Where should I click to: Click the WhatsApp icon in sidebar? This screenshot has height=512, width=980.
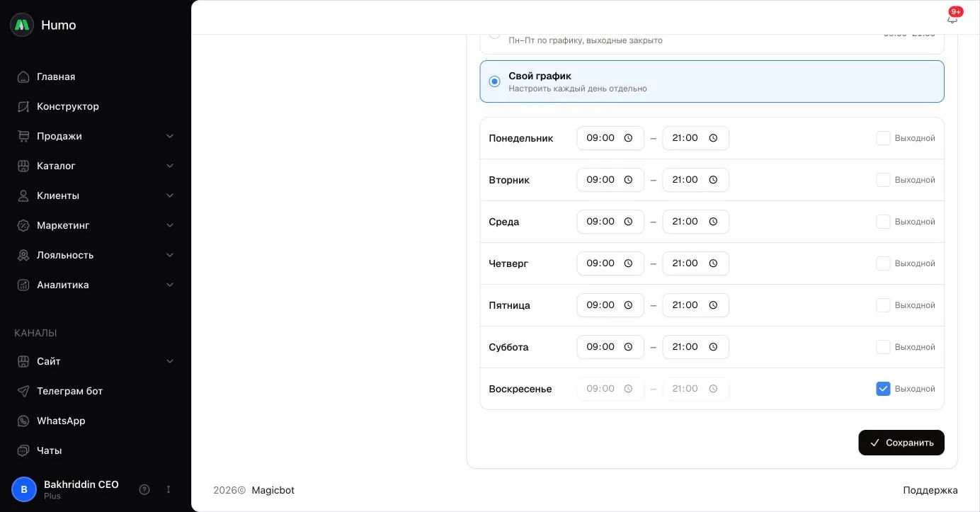click(x=23, y=421)
